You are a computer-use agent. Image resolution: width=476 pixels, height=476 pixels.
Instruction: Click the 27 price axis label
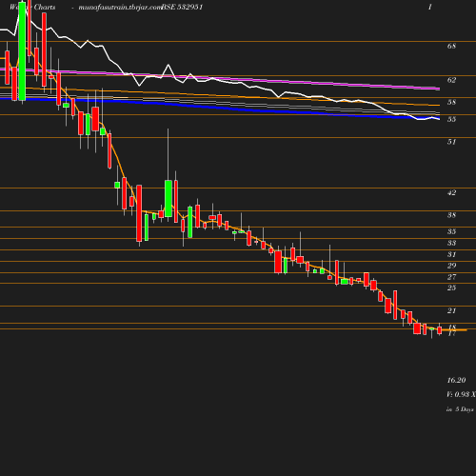point(451,277)
